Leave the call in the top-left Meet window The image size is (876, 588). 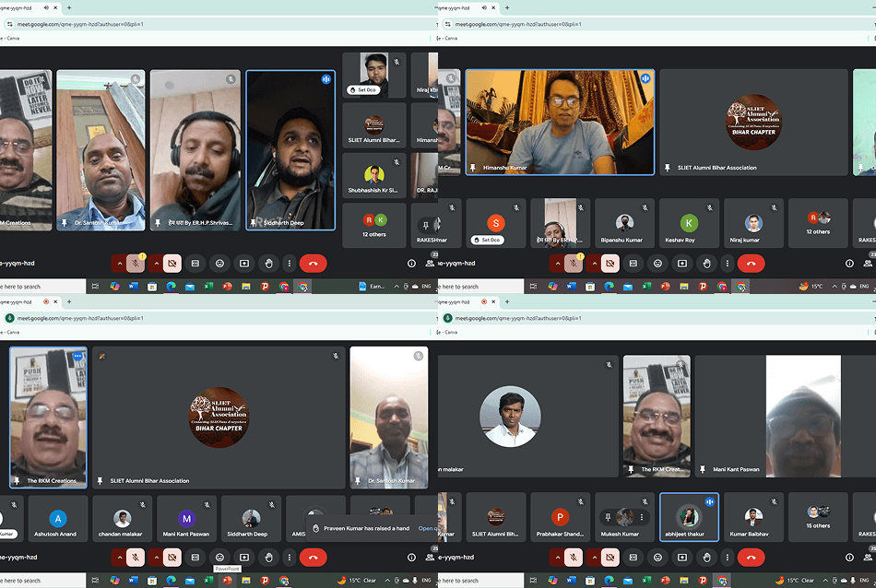(313, 264)
